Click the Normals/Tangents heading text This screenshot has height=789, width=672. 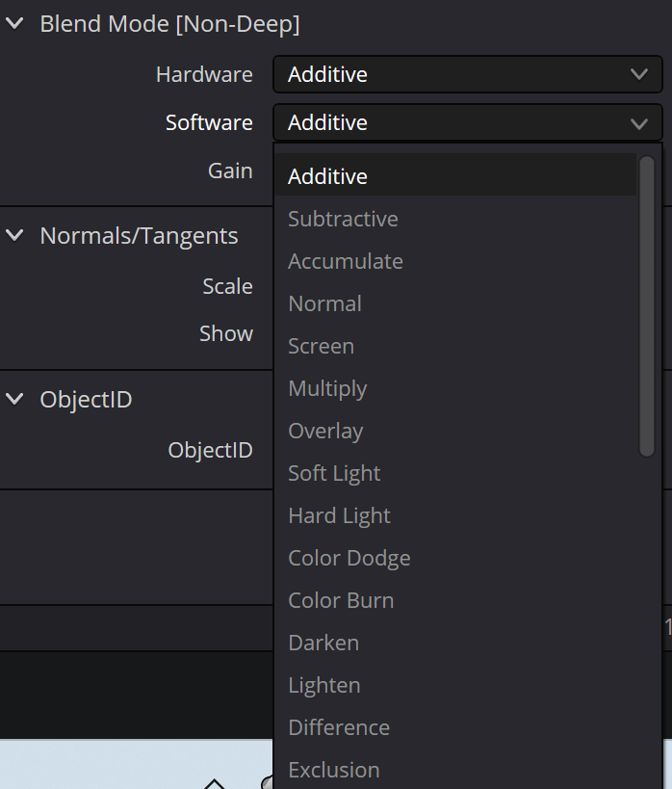(x=139, y=236)
